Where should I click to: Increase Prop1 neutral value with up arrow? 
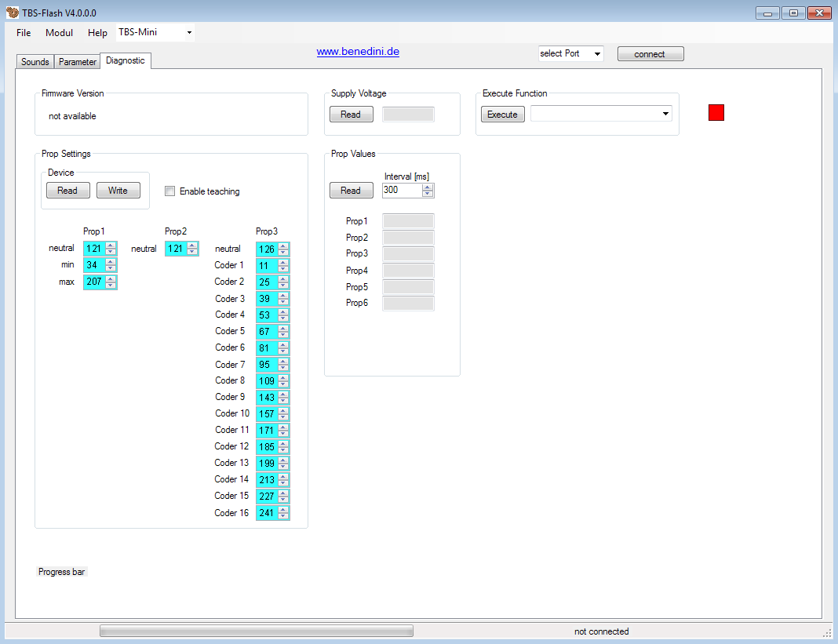[x=111, y=246]
